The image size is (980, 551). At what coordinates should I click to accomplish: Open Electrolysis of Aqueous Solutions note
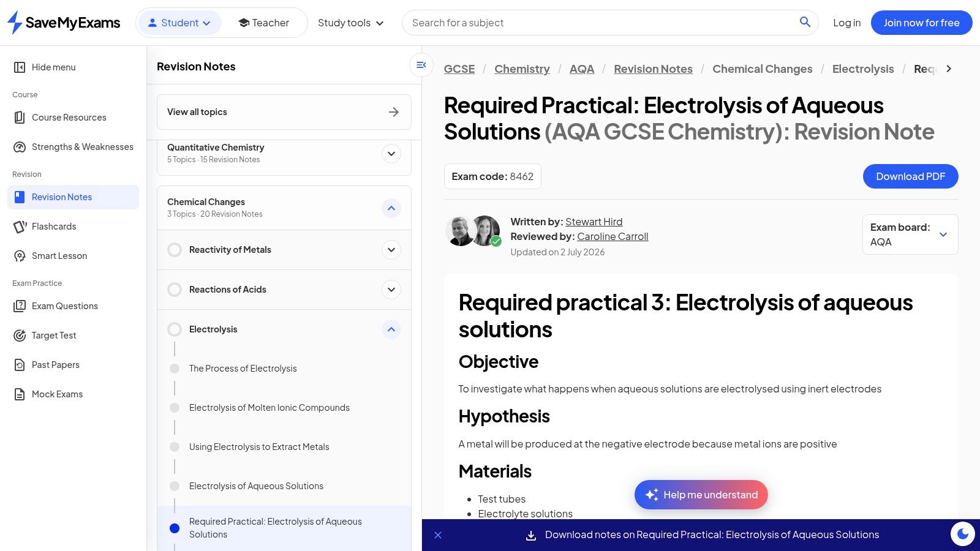[x=256, y=486]
